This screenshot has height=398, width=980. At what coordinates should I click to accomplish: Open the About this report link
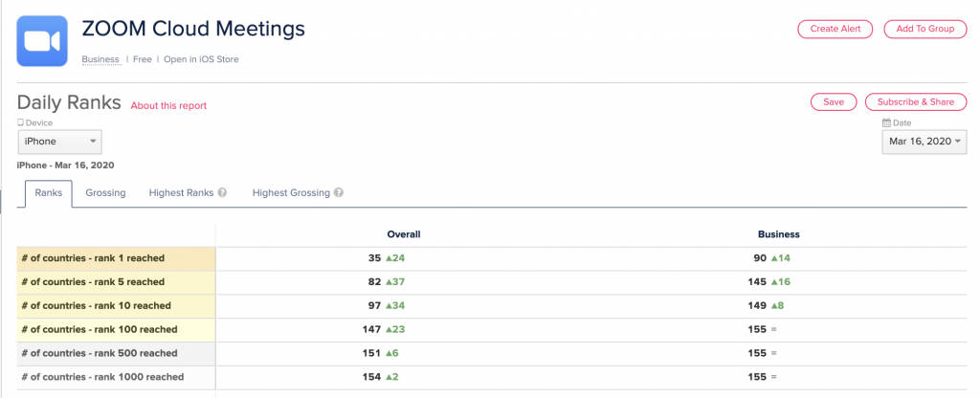pos(168,105)
